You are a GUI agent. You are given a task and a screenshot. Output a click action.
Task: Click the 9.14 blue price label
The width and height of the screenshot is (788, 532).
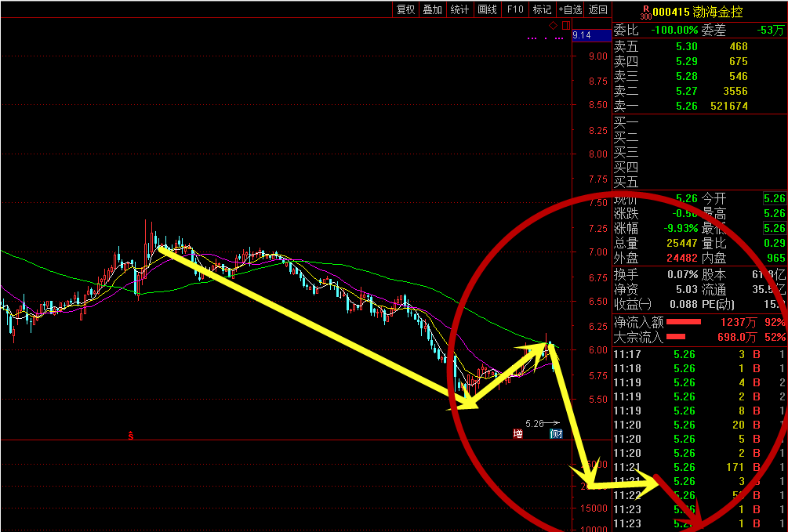(x=582, y=35)
